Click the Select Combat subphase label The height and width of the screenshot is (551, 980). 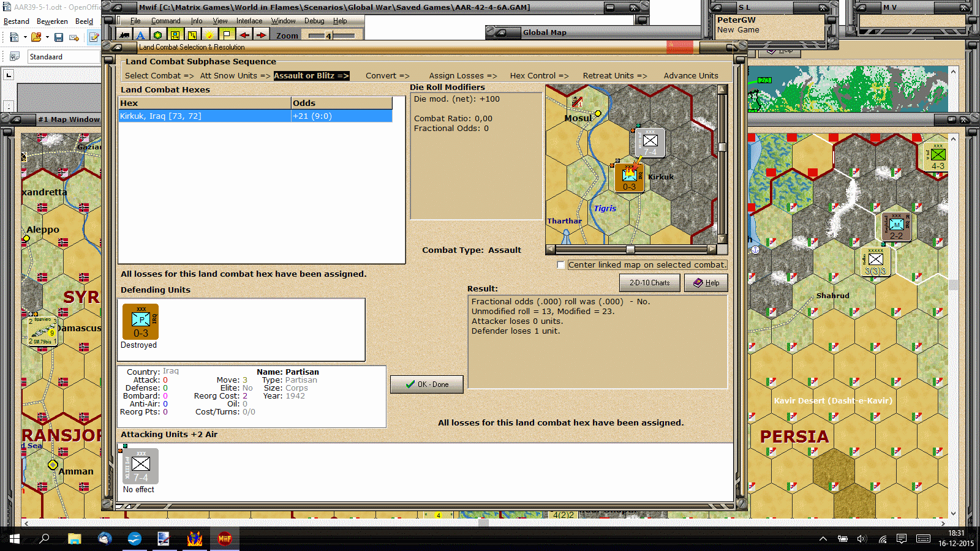(159, 76)
